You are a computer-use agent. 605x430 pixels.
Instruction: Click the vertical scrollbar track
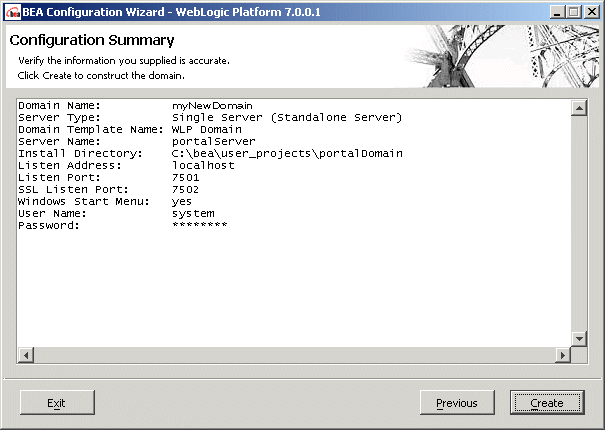(x=579, y=223)
